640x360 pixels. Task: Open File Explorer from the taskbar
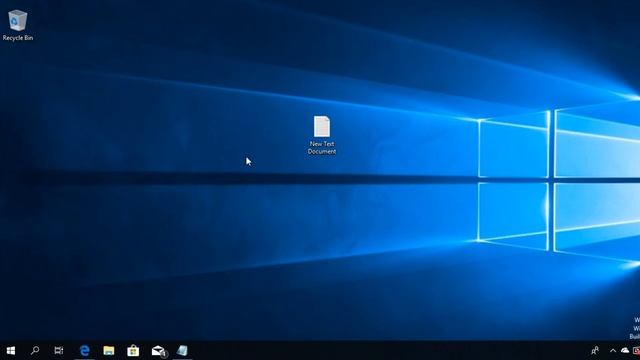pos(109,351)
